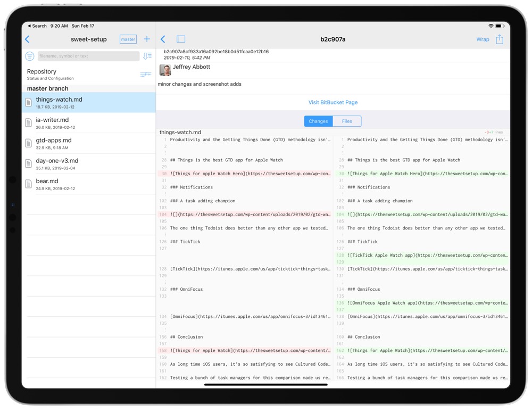Image resolution: width=532 pixels, height=410 pixels.
Task: Change the file sort order icon
Action: [x=147, y=56]
